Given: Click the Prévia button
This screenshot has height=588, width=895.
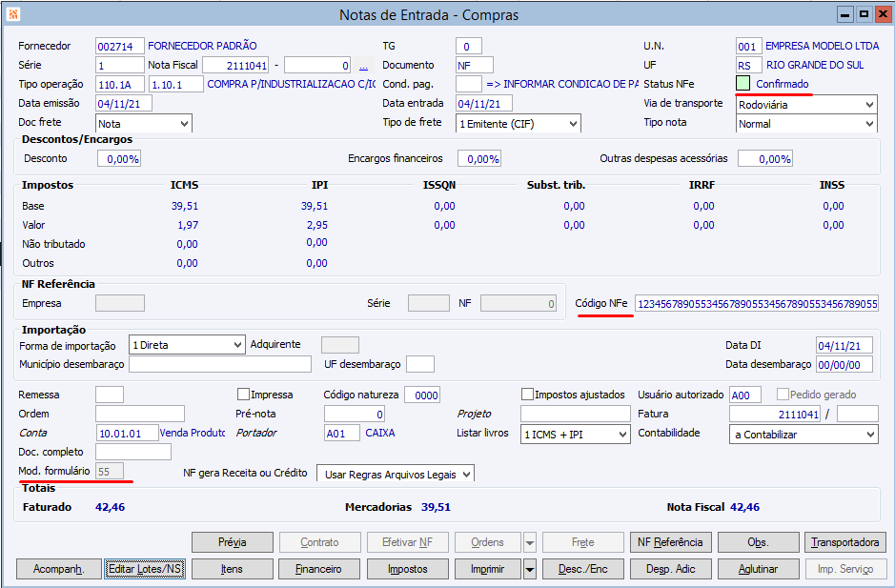Looking at the screenshot, I should (x=233, y=542).
